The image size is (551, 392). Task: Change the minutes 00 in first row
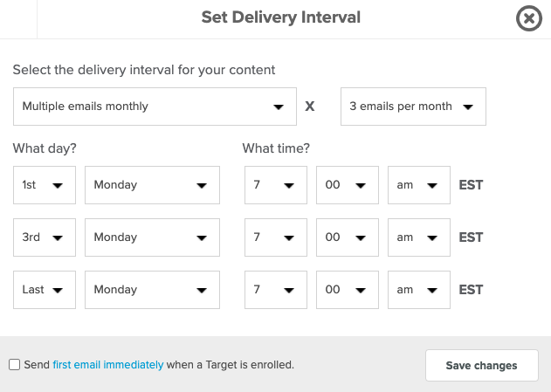click(x=348, y=185)
